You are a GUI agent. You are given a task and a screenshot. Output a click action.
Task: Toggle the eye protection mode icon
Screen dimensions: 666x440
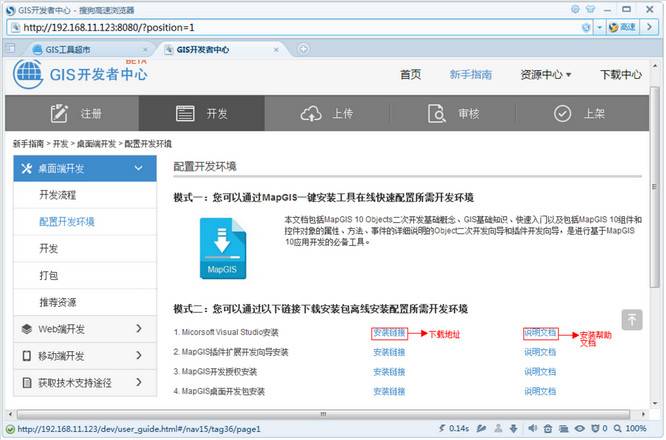click(x=580, y=429)
